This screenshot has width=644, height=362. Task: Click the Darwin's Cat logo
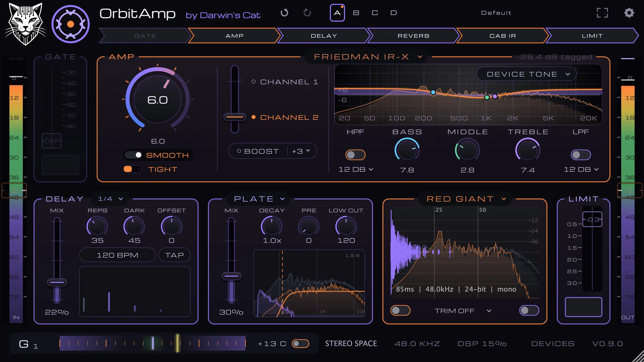coord(25,24)
